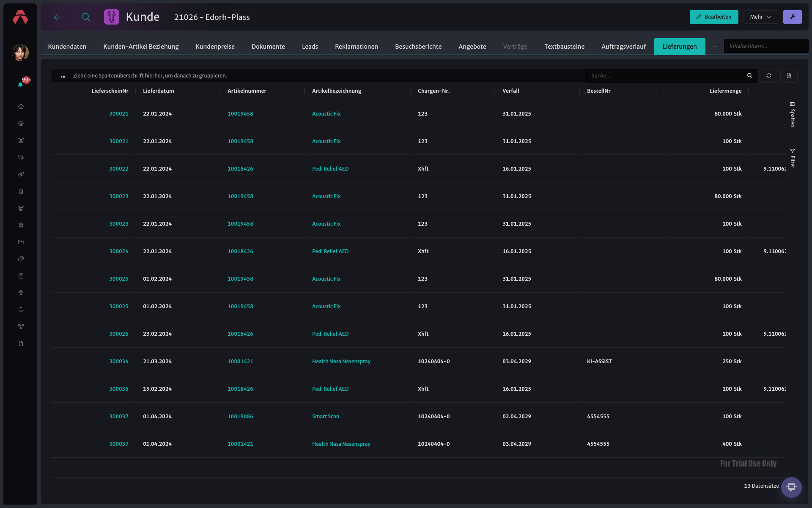Screen dimensions: 812x508
Task: Open delivery note link 300026
Action: pos(119,334)
